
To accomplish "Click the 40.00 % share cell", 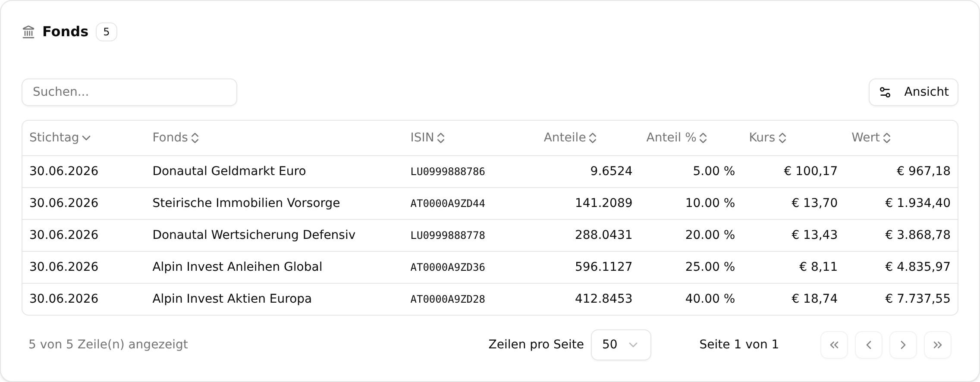I will click(x=710, y=299).
